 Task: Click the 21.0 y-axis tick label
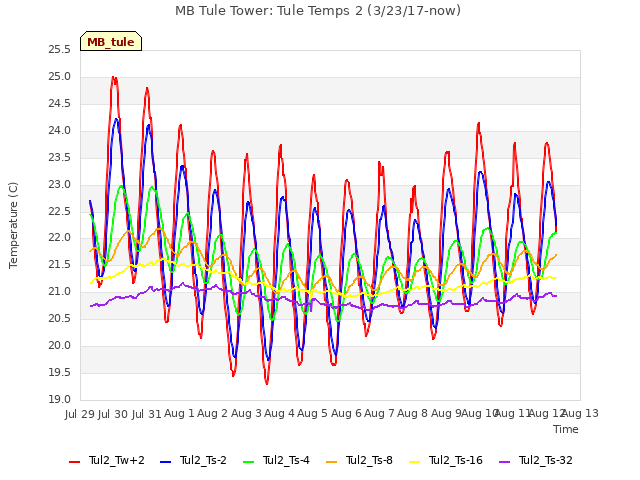[59, 292]
